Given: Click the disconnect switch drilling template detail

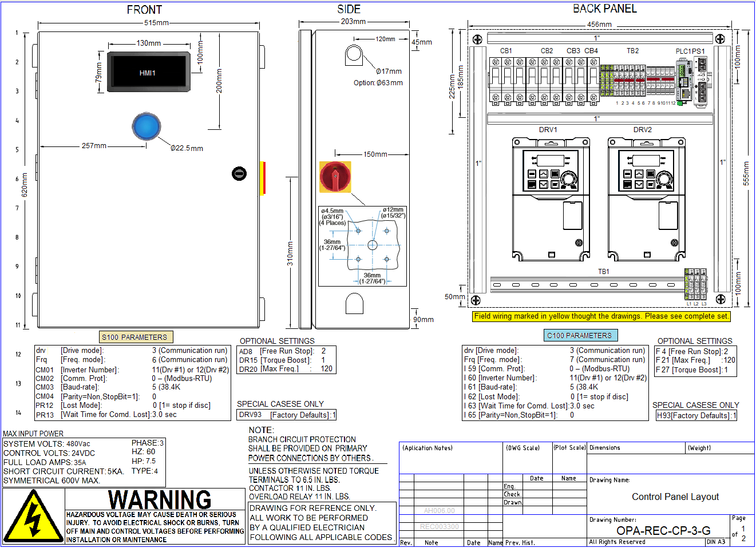Looking at the screenshot, I should 362,246.
